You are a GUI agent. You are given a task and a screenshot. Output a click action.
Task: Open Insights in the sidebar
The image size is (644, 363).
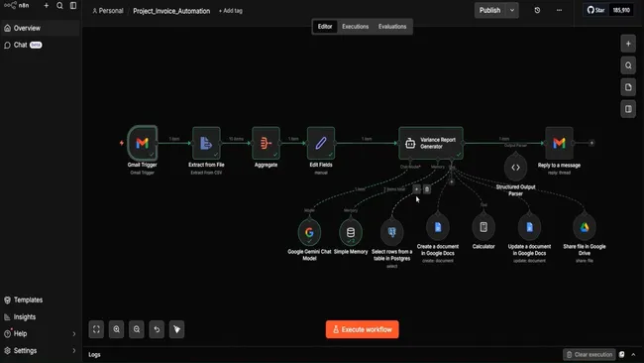pyautogui.click(x=40, y=317)
